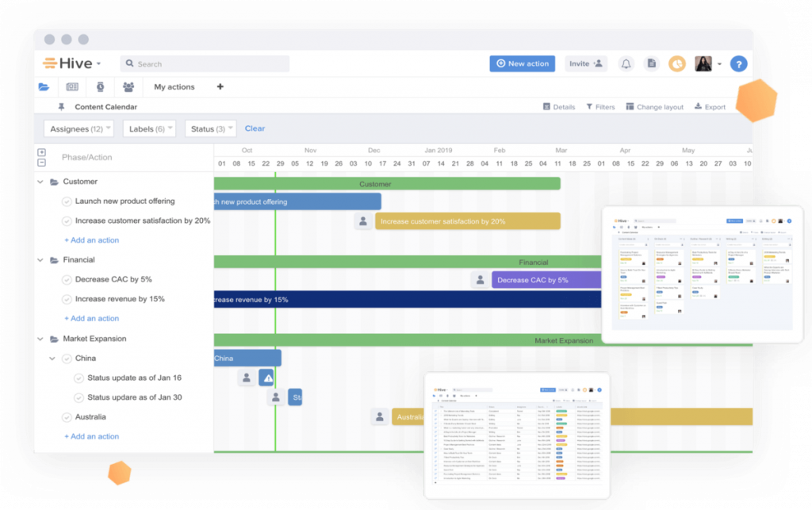Open the notifications bell
Image resolution: width=812 pixels, height=510 pixels.
(x=626, y=63)
